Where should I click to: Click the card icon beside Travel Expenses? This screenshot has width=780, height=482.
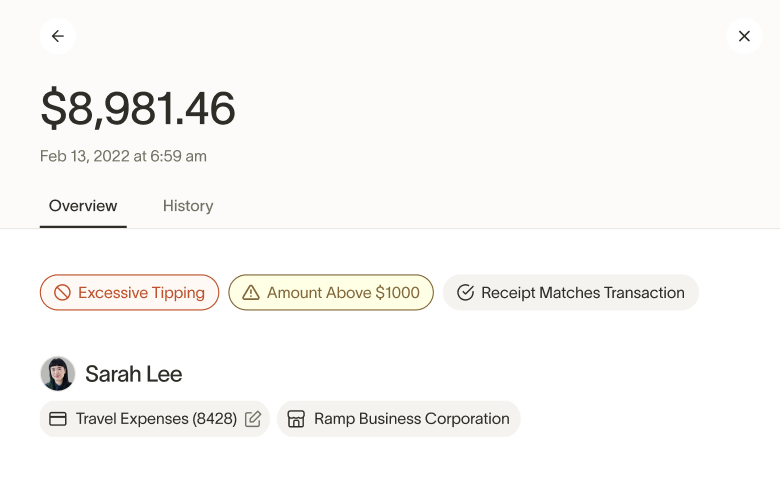(58, 419)
